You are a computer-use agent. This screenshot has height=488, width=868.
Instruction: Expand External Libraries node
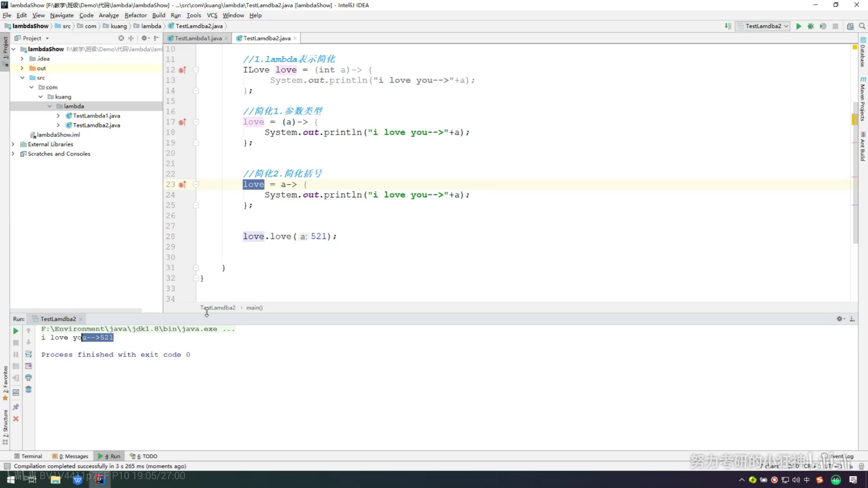[x=13, y=144]
